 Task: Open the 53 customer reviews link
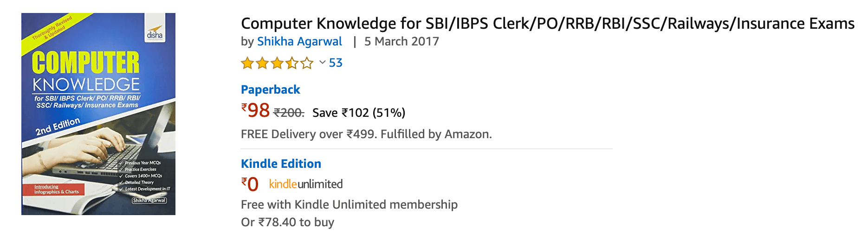(x=336, y=63)
